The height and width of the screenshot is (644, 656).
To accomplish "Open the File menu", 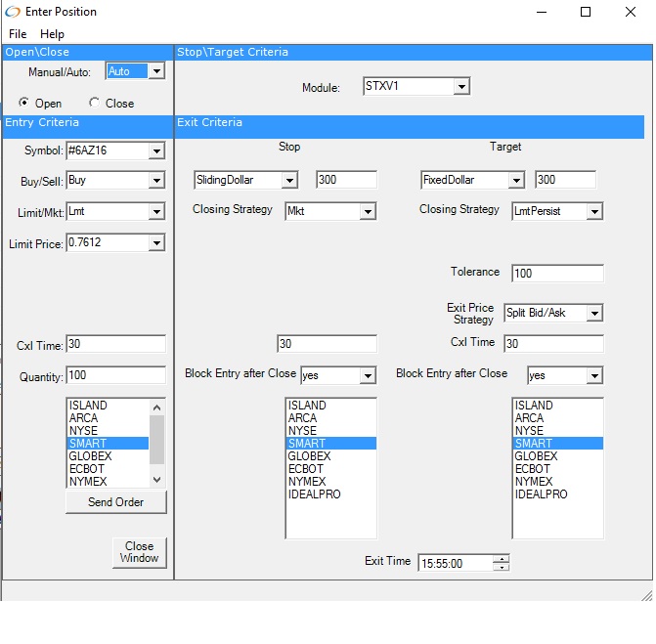I will [18, 34].
